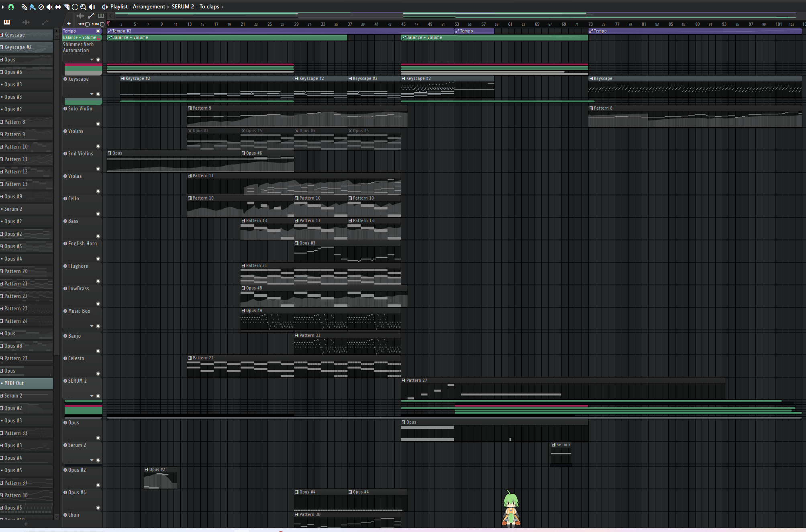Open arrow after SERUM 2 - To claps

[x=222, y=7]
